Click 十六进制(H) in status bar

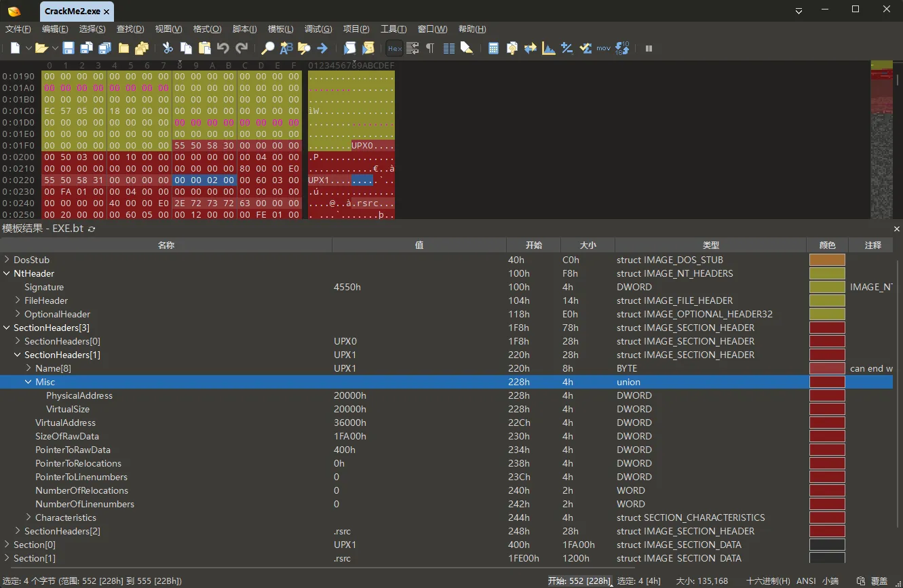[x=768, y=581]
